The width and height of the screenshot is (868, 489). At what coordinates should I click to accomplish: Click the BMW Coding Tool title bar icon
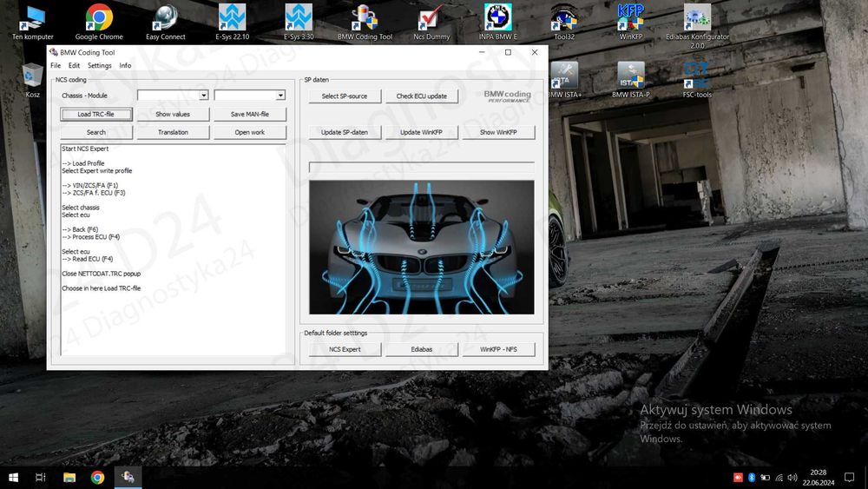(54, 52)
